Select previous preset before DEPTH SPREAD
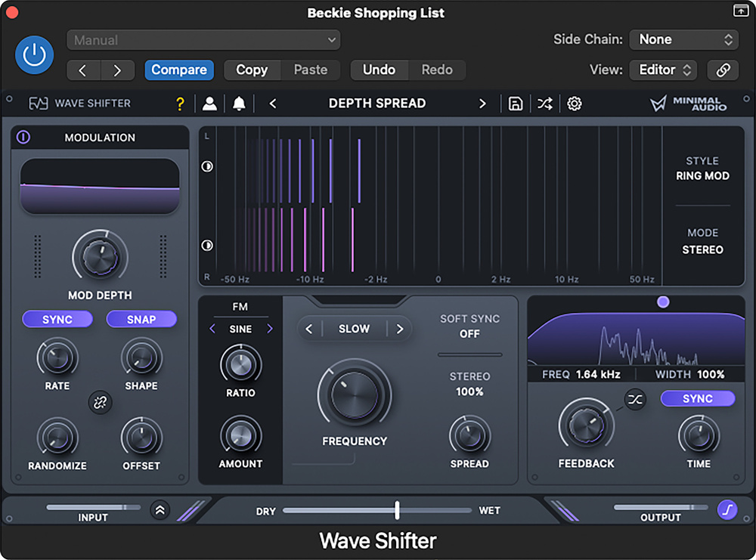756x560 pixels. [273, 104]
